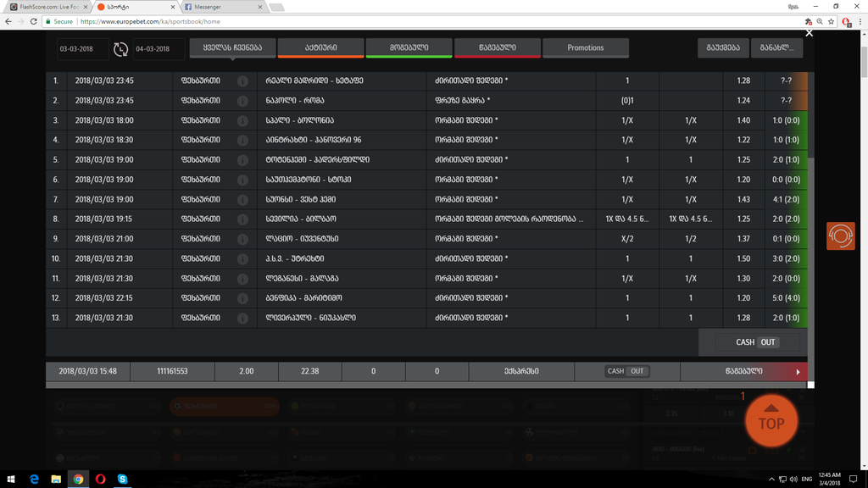
Task: Switch to აქტიური tab
Action: click(x=321, y=47)
